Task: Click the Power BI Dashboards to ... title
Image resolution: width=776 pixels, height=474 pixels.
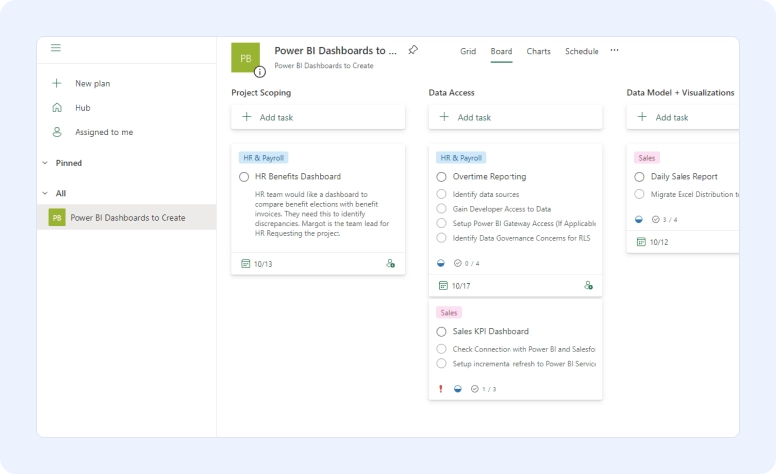Action: [x=336, y=50]
